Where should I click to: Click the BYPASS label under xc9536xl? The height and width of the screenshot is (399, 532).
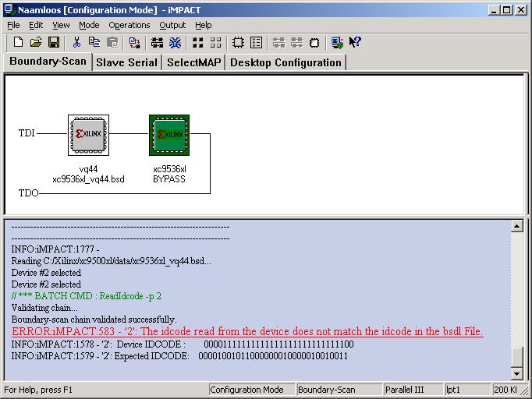169,179
